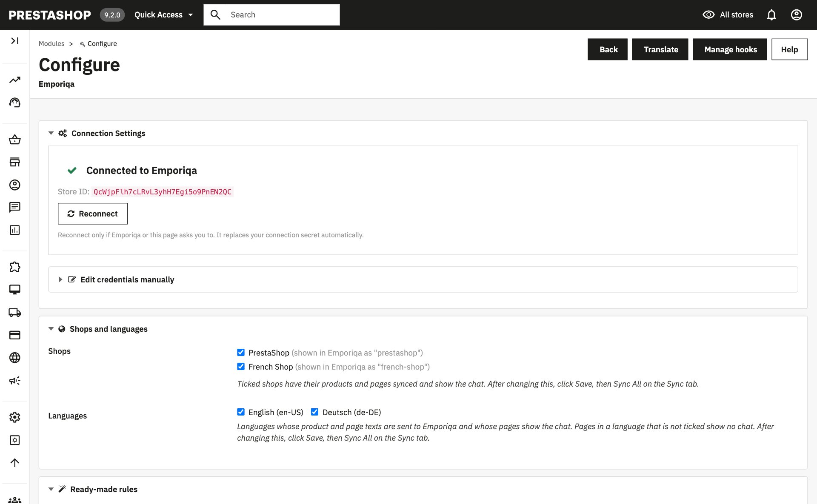Viewport: 817px width, 504px height.
Task: Open Orders basket icon in sidebar
Action: coord(15,140)
